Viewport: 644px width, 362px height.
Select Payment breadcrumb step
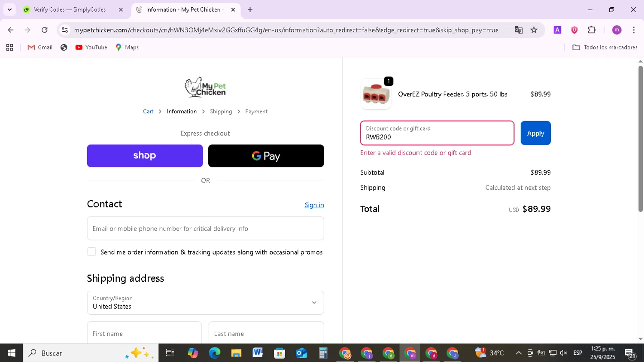point(256,111)
